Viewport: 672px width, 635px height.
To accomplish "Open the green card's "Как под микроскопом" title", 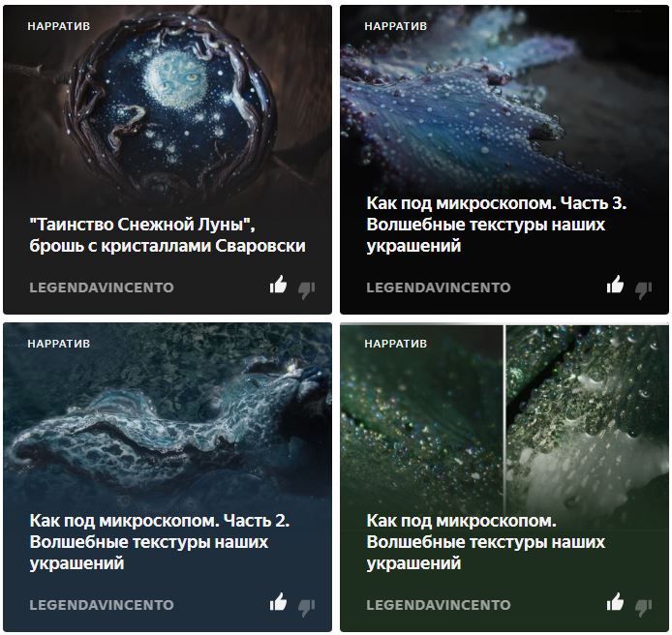I will 485,542.
